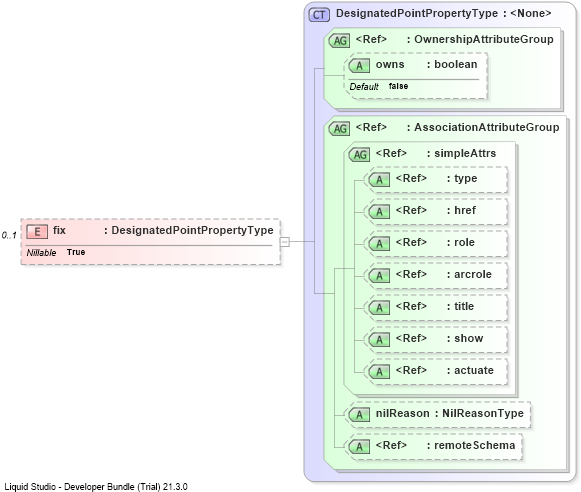This screenshot has width=581, height=492.
Task: Click the AG icon of OwnershipAttributeGroup
Action: point(340,40)
